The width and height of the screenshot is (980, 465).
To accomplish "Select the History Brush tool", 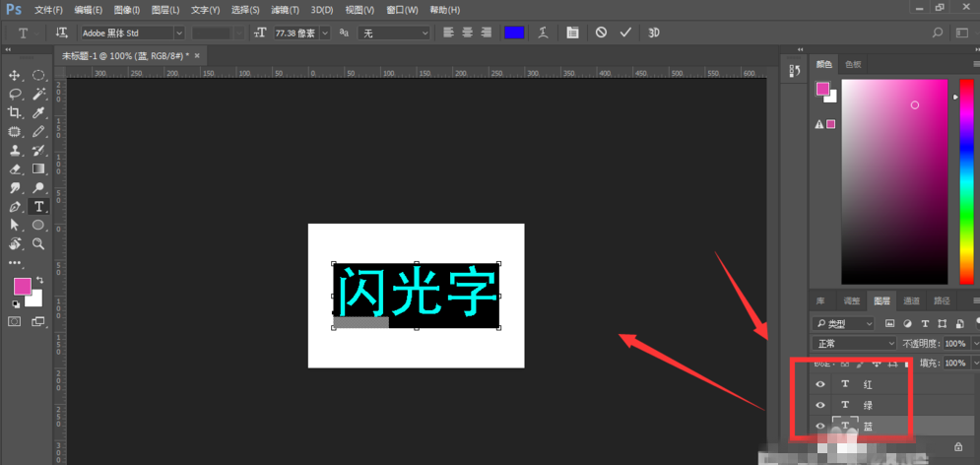I will click(x=38, y=151).
